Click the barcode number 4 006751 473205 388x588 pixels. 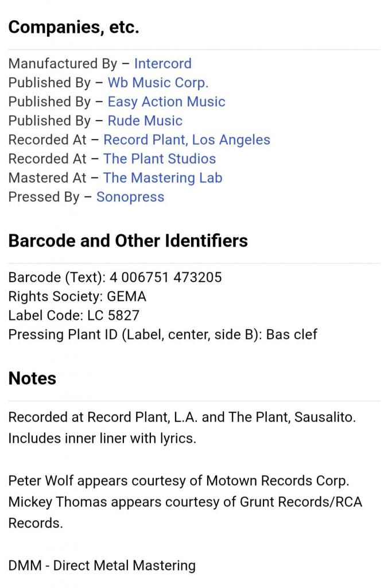[x=166, y=277]
